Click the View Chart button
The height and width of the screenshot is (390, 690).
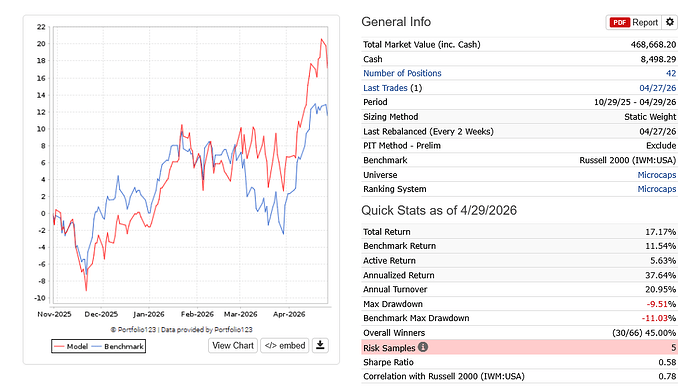point(233,346)
